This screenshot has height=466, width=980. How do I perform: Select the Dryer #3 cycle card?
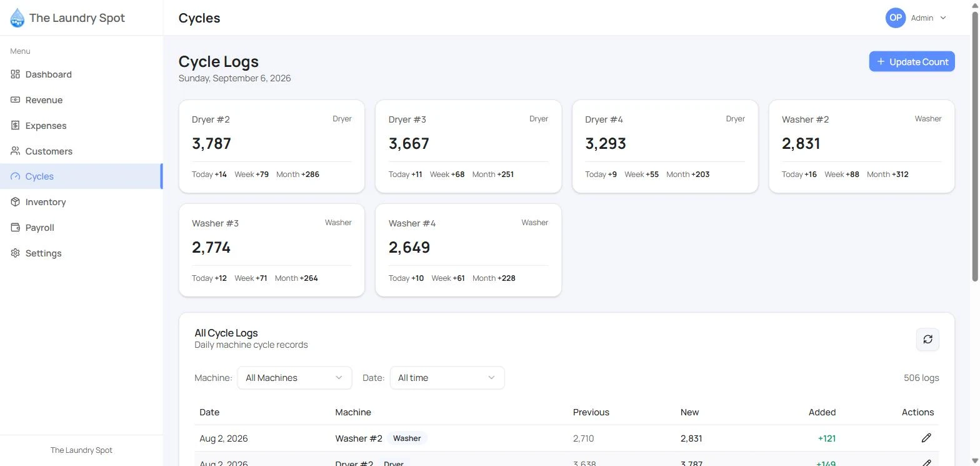[468, 146]
